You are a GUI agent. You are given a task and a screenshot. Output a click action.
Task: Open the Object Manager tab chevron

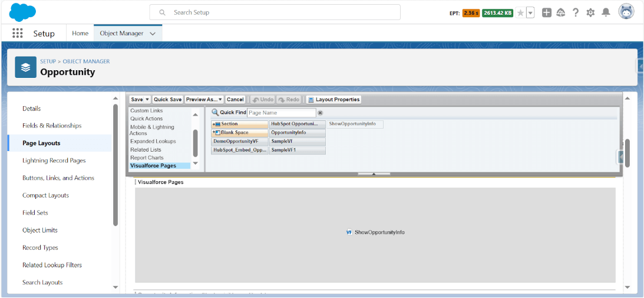click(x=153, y=34)
